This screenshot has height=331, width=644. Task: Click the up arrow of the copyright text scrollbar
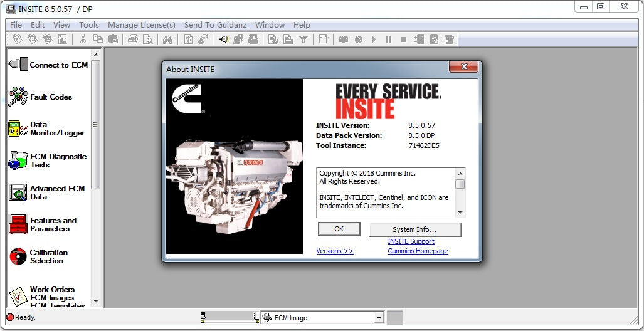coord(460,173)
